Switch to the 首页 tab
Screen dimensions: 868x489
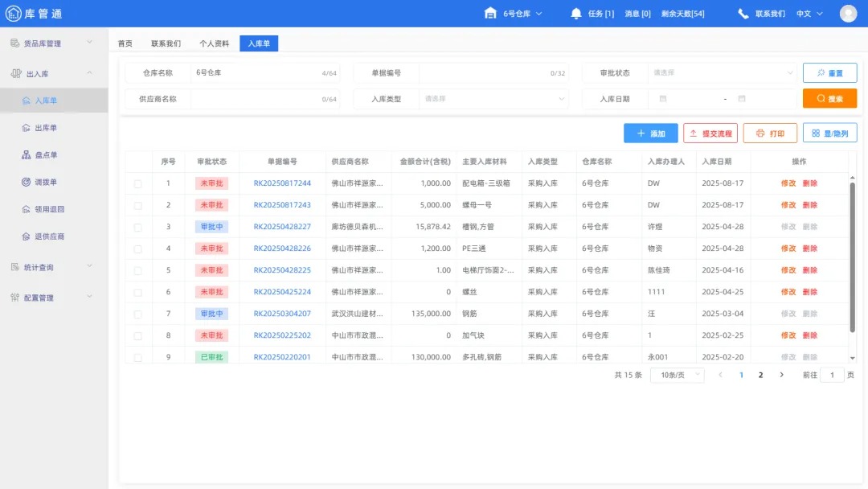click(x=125, y=44)
